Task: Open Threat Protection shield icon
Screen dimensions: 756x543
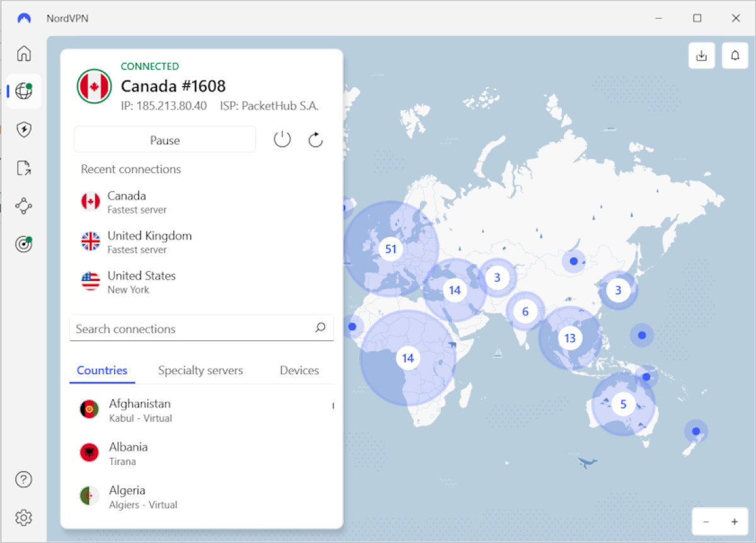Action: pos(23,130)
